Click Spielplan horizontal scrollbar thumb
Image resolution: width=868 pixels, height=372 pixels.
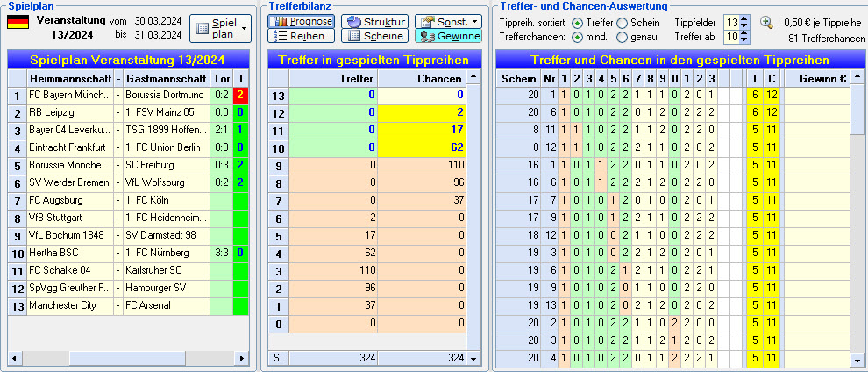(x=127, y=358)
